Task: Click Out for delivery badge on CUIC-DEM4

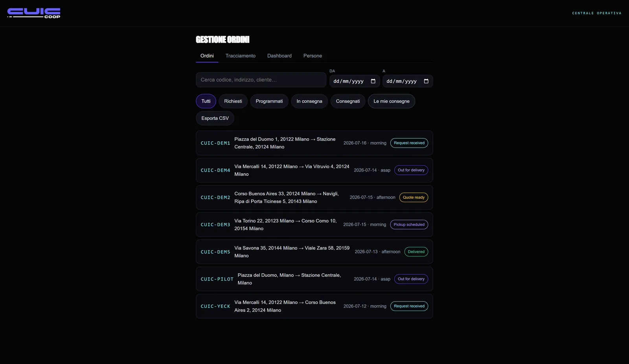Action: 411,170
